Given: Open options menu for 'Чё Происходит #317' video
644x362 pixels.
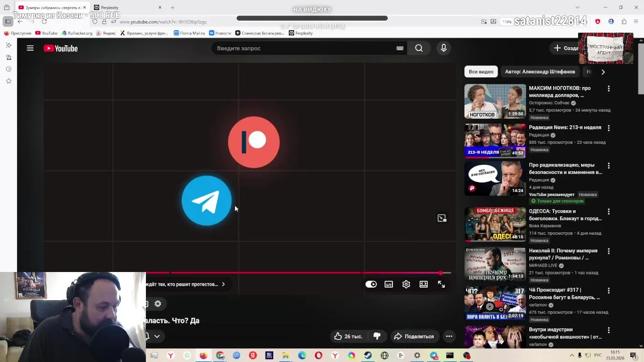Looking at the screenshot, I should [x=608, y=291].
